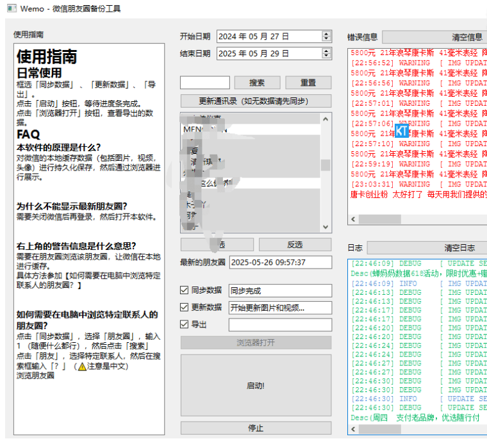Toggle the 同步数据 checkbox
The width and height of the screenshot is (487, 448).
(184, 290)
